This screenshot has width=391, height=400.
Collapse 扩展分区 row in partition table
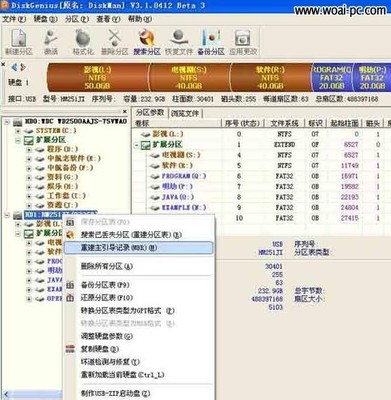pyautogui.click(x=136, y=145)
